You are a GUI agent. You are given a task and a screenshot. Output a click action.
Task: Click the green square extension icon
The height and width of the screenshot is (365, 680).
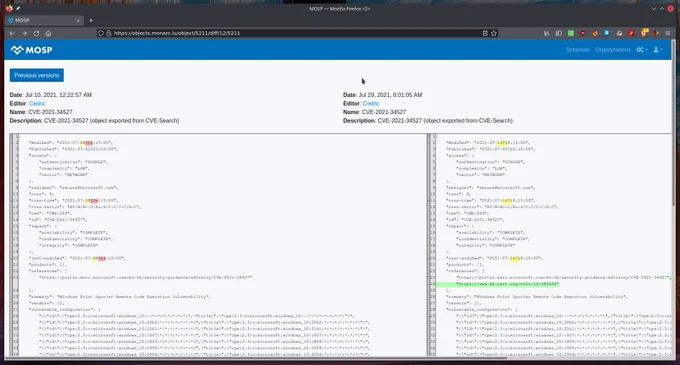[571, 33]
